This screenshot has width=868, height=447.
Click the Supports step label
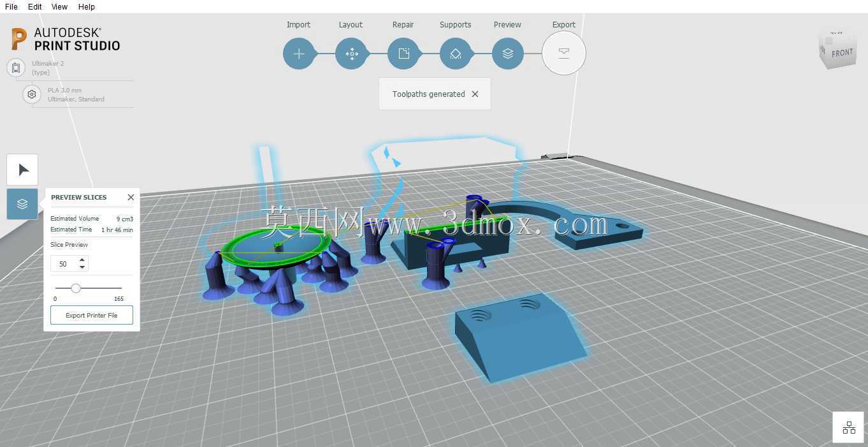tap(455, 25)
